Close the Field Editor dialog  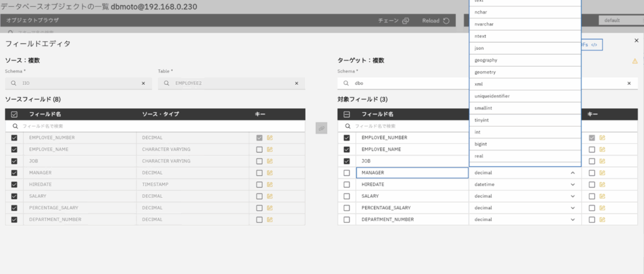point(636,40)
